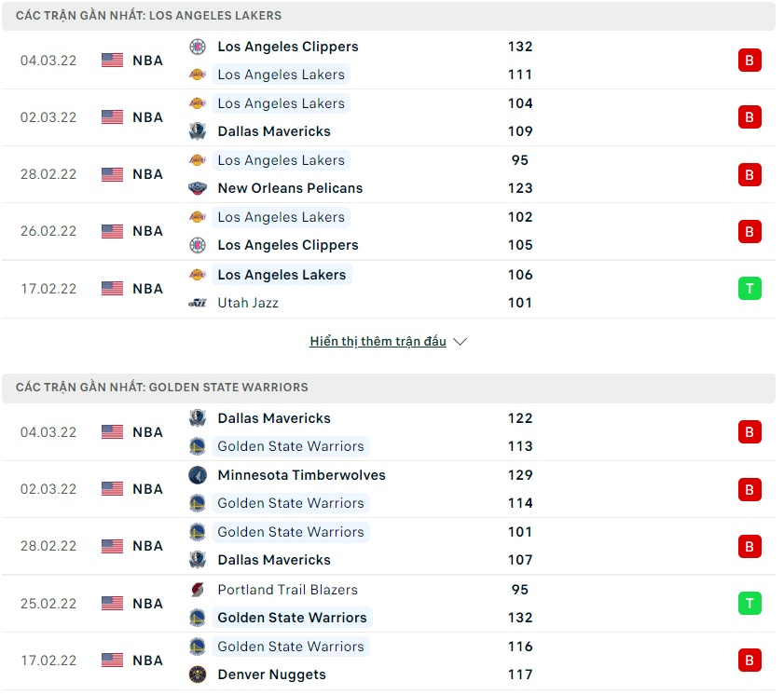The width and height of the screenshot is (784, 695).
Task: Click the NBA league label on 25.02.22 row
Action: tap(147, 604)
